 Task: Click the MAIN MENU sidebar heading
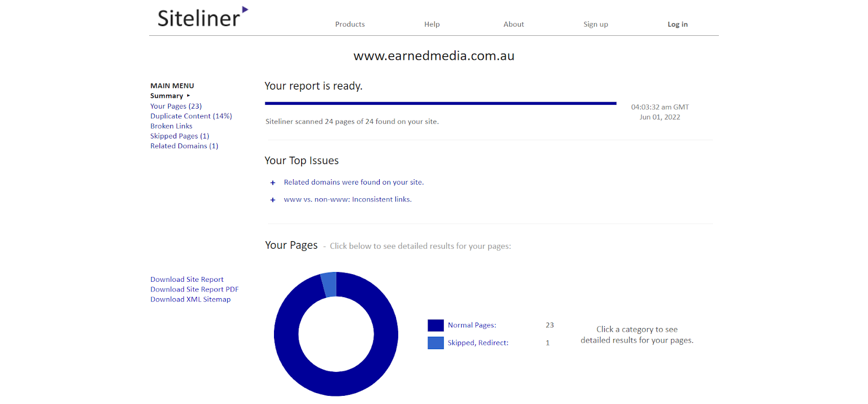click(172, 86)
